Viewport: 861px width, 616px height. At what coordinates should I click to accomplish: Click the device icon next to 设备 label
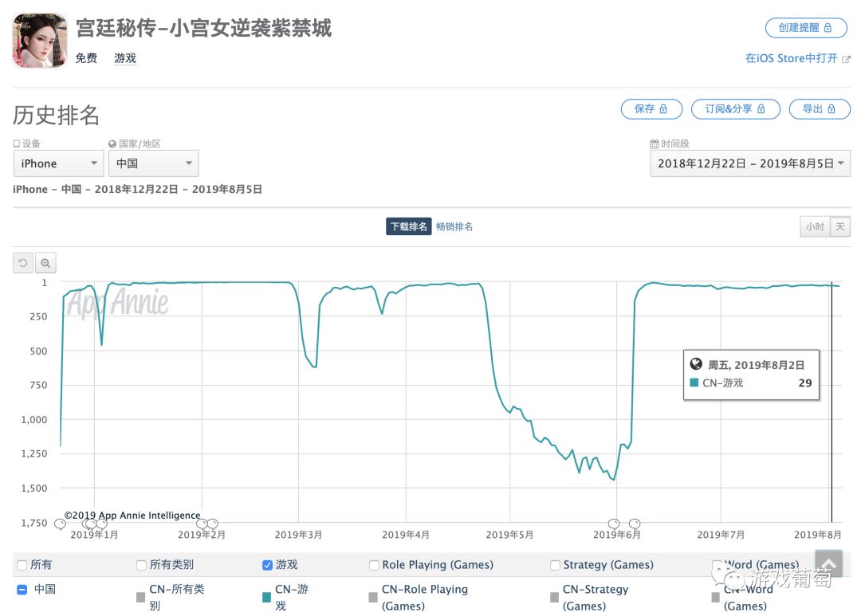pos(15,142)
